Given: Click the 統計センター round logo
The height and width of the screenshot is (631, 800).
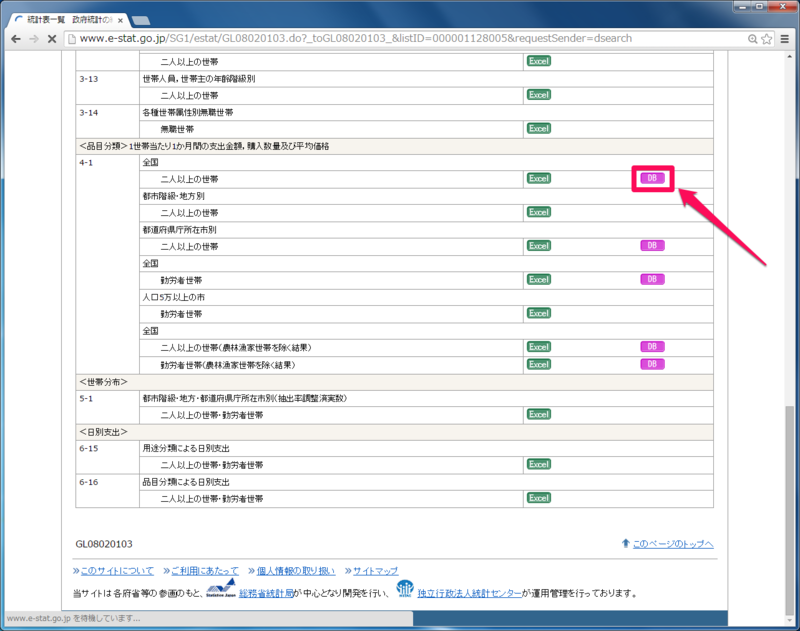Looking at the screenshot, I should (x=405, y=588).
